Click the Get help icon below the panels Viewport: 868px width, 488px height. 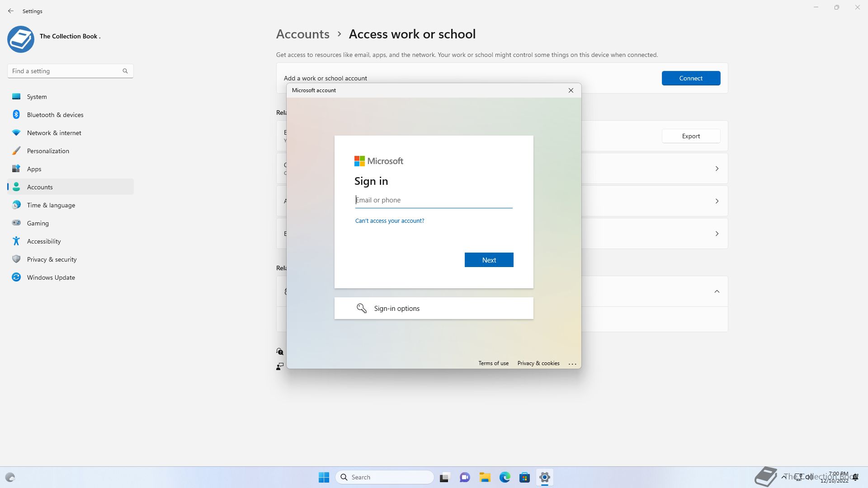pos(280,352)
